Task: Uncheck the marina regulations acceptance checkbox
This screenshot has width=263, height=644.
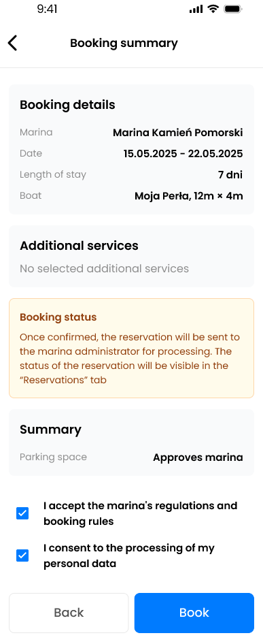Action: click(22, 513)
